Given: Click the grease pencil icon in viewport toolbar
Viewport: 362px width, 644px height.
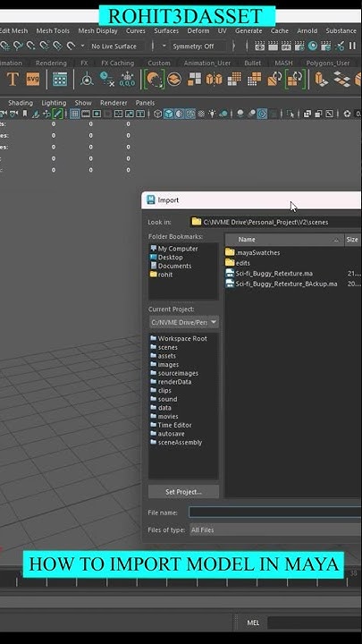Looking at the screenshot, I should click(x=57, y=114).
